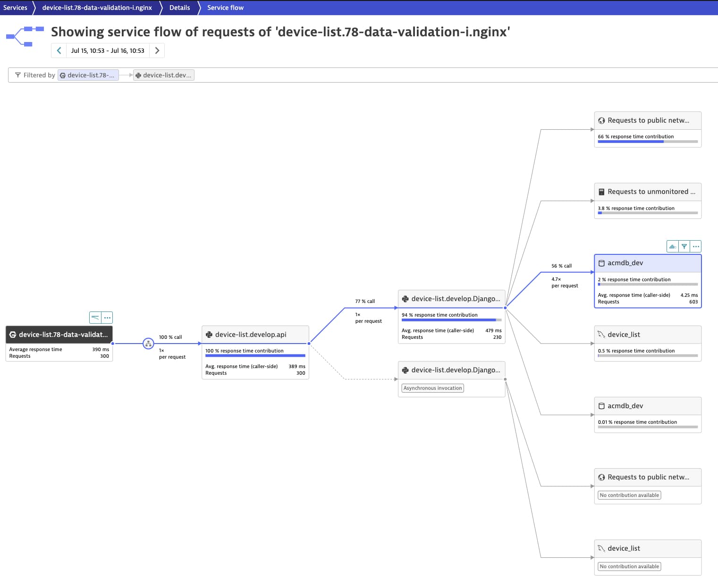The height and width of the screenshot is (588, 718).
Task: Advance to the next time frame with the right chevron
Action: pyautogui.click(x=157, y=50)
